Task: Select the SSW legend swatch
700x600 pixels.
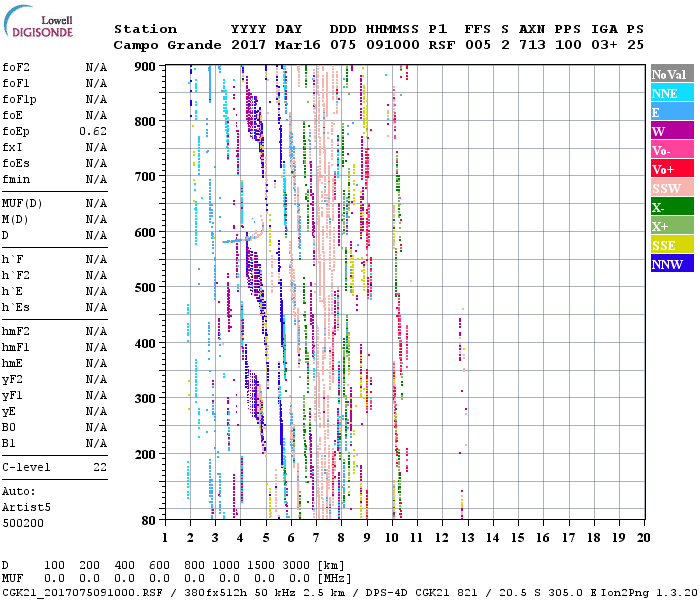Action: point(672,188)
